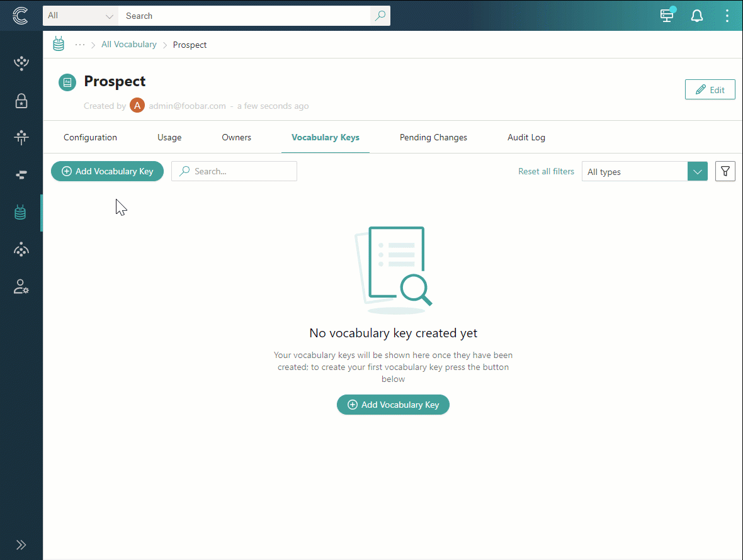Click the vocabulary keys Search field
The width and height of the screenshot is (743, 560).
point(234,171)
